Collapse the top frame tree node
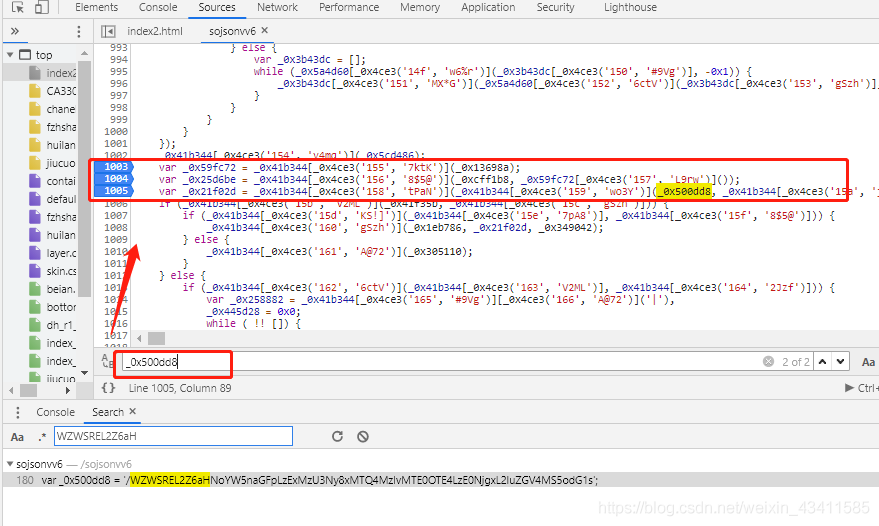Image resolution: width=879 pixels, height=526 pixels. (x=10, y=55)
